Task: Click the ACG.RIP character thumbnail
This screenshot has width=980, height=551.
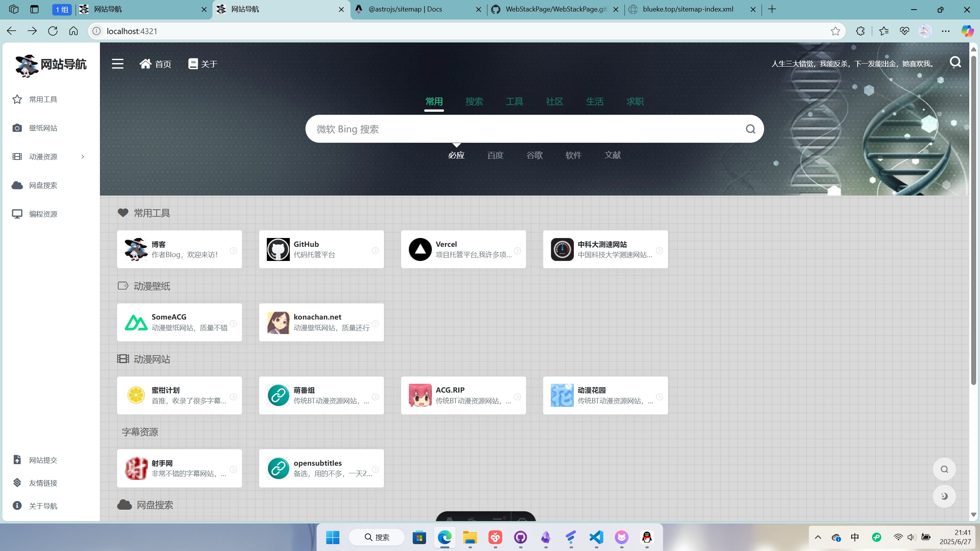Action: (x=420, y=395)
